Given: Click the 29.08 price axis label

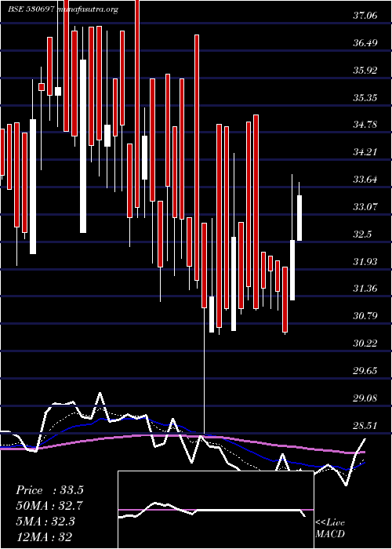Looking at the screenshot, I should coord(365,398).
